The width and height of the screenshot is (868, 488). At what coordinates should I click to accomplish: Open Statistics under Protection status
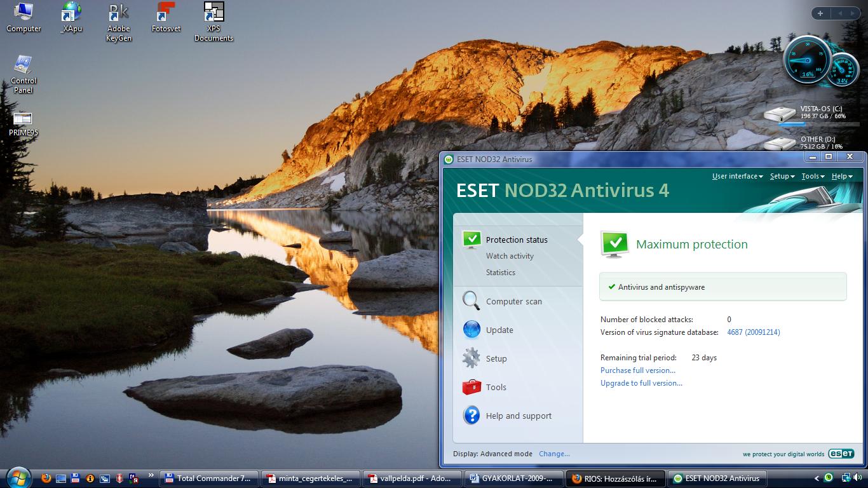tap(501, 273)
